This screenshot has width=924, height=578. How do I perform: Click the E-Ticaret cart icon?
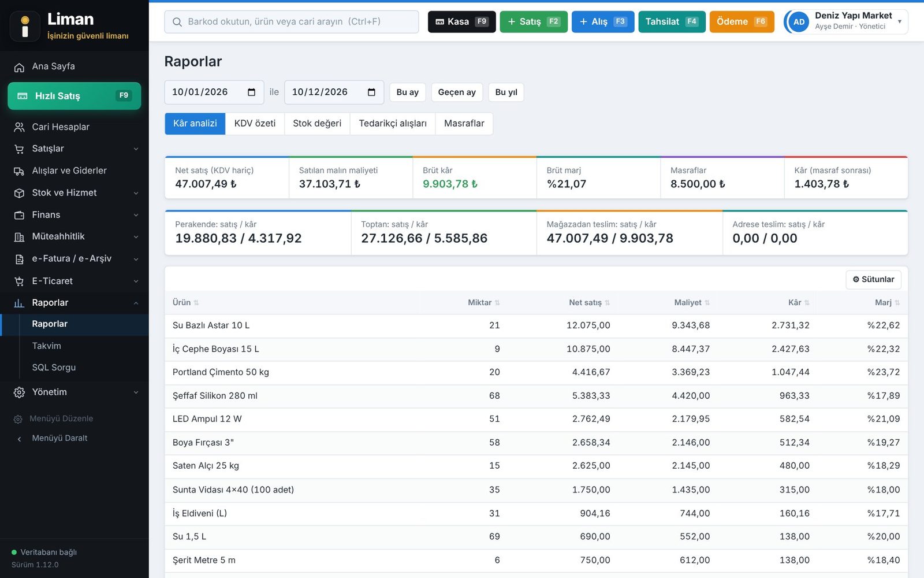19,281
